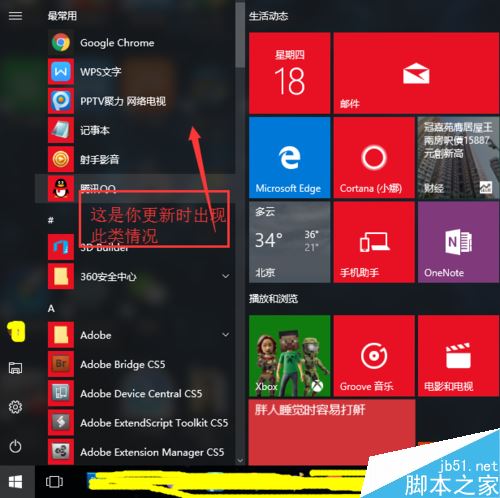Click the Power button icon

15,446
